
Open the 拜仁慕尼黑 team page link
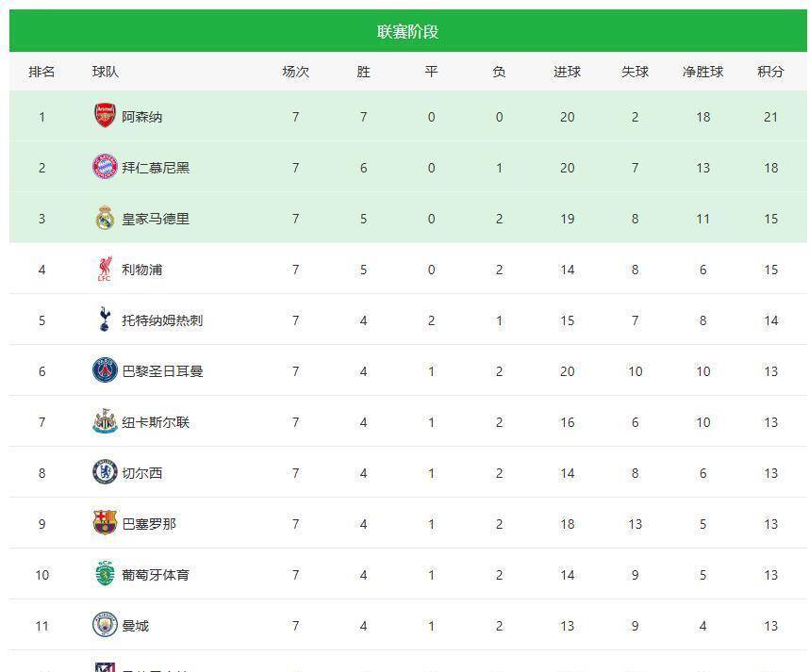point(157,167)
